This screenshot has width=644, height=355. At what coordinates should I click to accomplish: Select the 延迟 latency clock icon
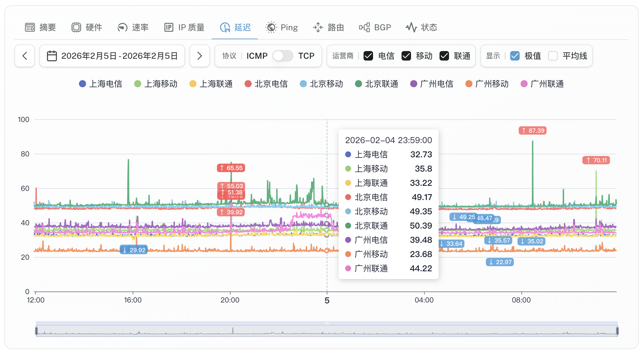(225, 27)
